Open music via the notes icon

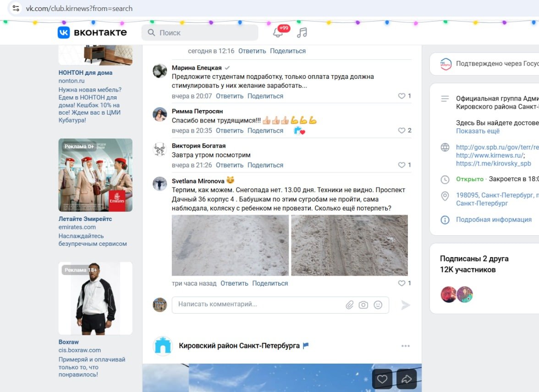click(302, 33)
